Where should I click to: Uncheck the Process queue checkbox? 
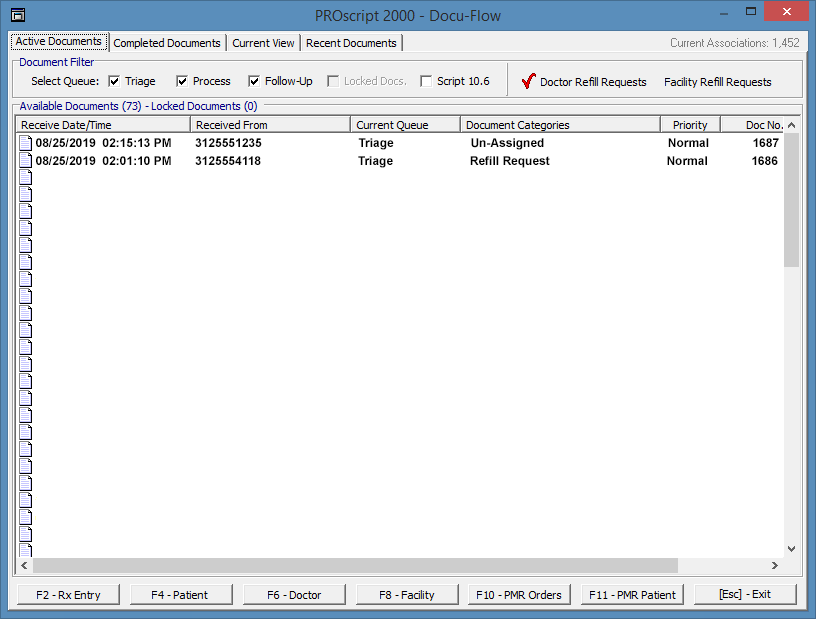click(x=183, y=81)
